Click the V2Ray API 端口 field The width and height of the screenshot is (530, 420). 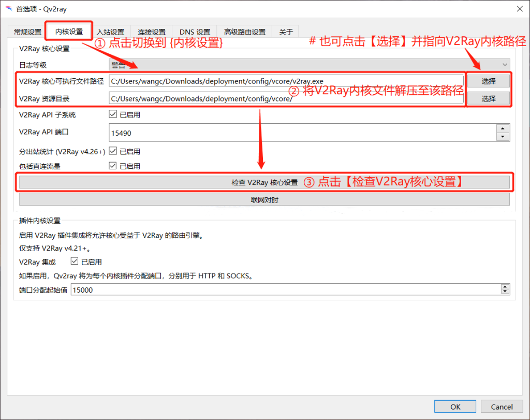coord(302,133)
